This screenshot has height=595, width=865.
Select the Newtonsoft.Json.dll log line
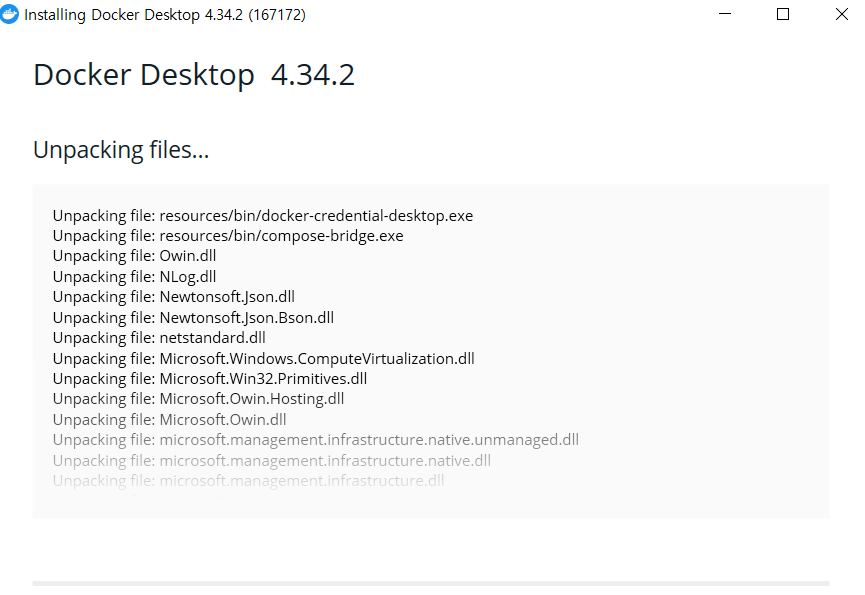click(174, 297)
